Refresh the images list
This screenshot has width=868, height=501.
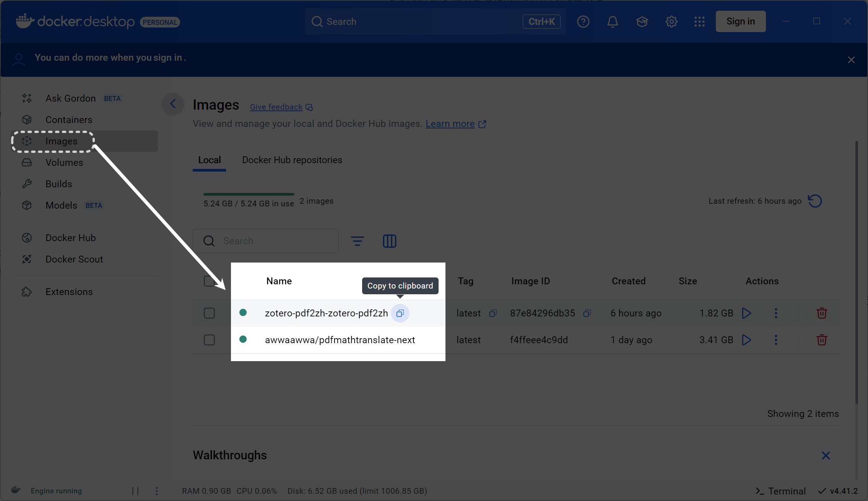(815, 201)
